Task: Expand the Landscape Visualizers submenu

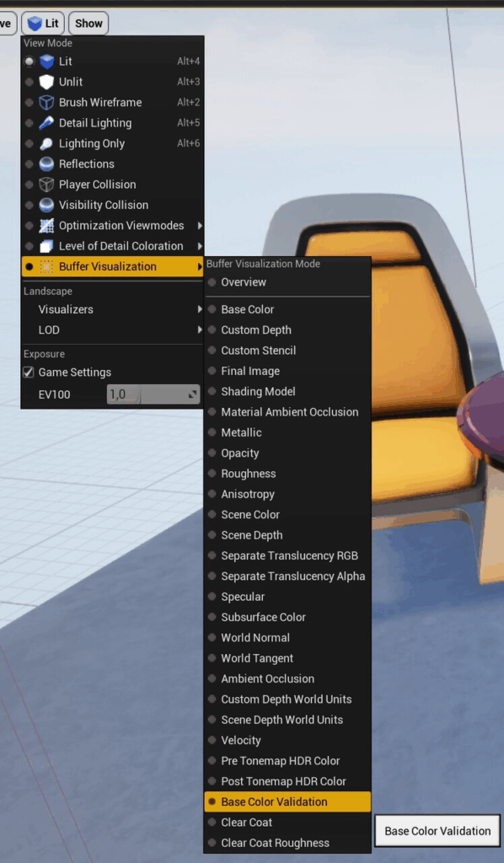Action: pyautogui.click(x=112, y=309)
